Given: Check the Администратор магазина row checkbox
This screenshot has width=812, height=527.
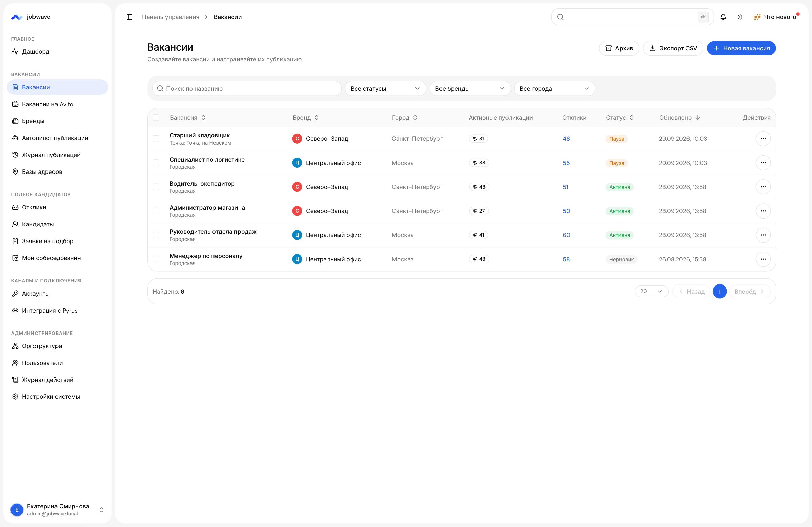Looking at the screenshot, I should [x=156, y=211].
